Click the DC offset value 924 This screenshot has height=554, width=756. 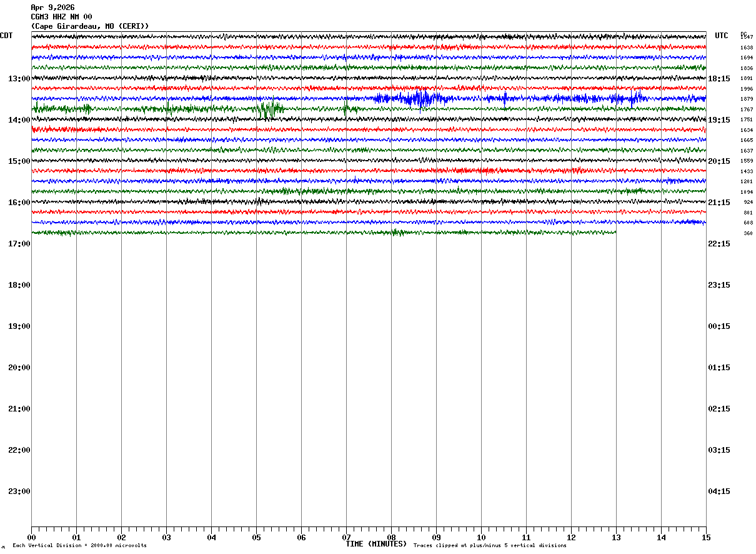coord(748,203)
